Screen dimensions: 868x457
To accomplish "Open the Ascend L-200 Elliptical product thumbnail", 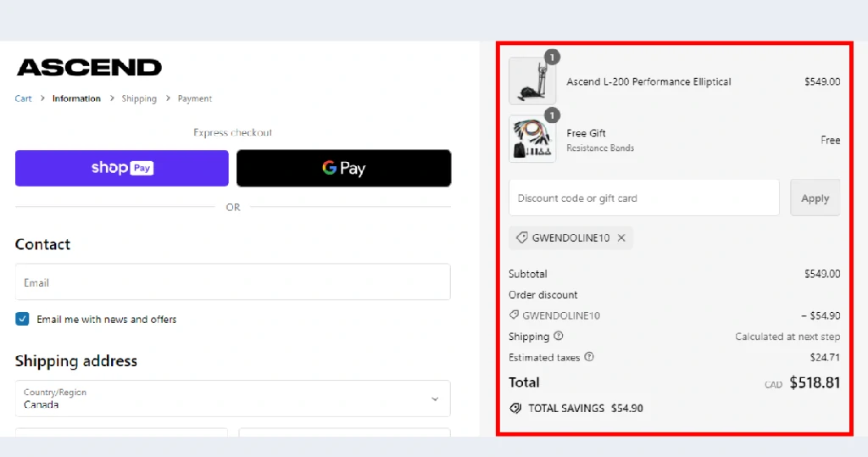I will 532,81.
